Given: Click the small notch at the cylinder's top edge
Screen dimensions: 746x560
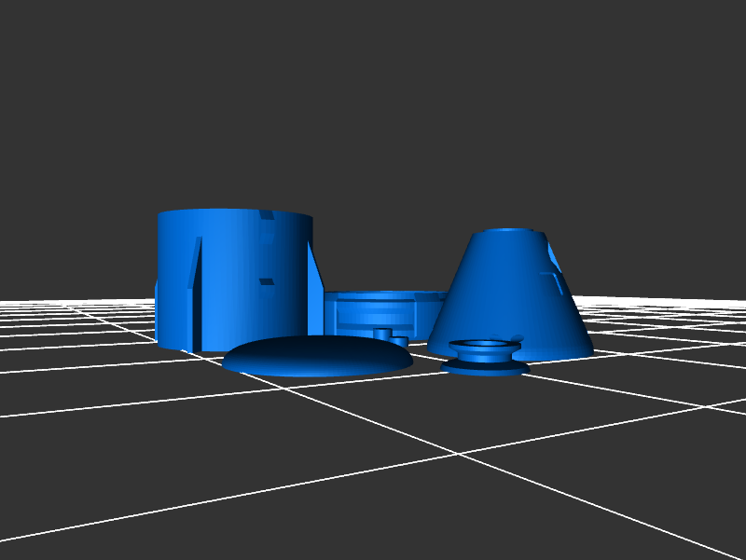Looking at the screenshot, I should point(267,216).
